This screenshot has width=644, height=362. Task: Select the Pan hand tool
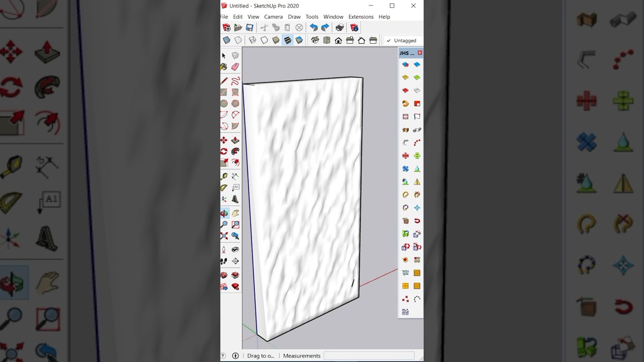coord(235,213)
